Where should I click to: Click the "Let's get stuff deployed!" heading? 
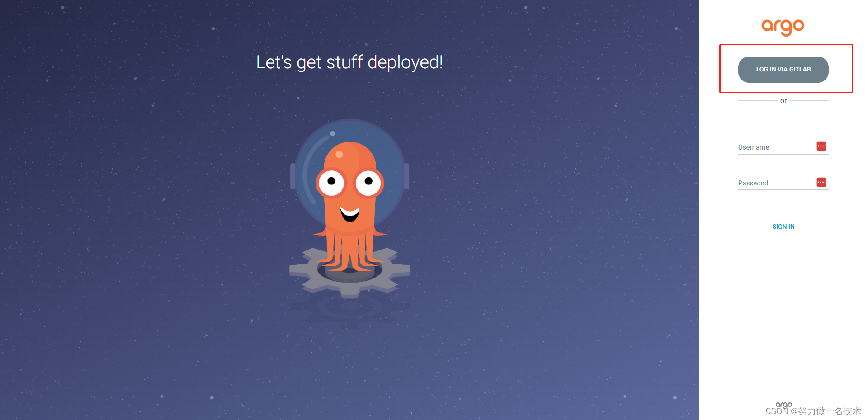click(x=349, y=62)
